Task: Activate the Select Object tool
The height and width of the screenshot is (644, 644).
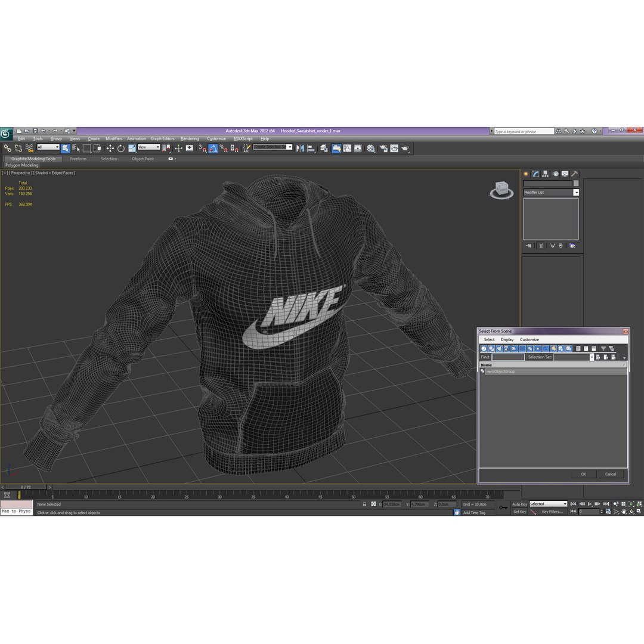Action: tap(66, 148)
